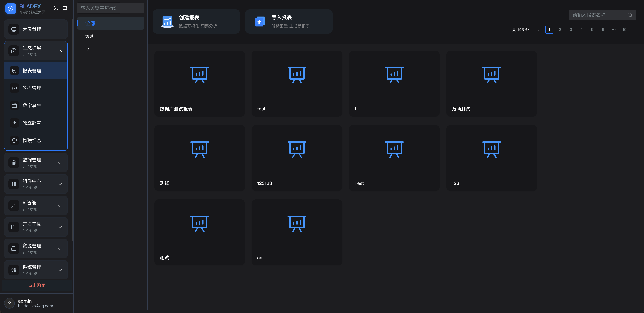The image size is (644, 313).
Task: Click the 导入报表 button
Action: 289,21
